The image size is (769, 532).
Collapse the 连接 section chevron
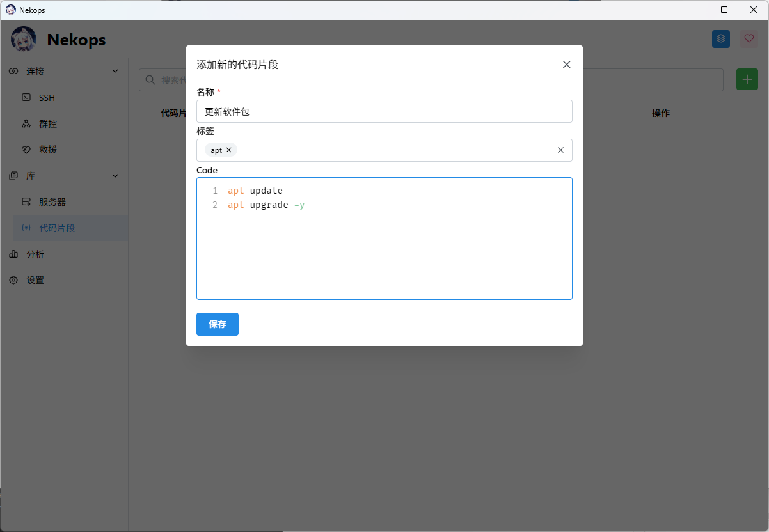[x=115, y=72]
